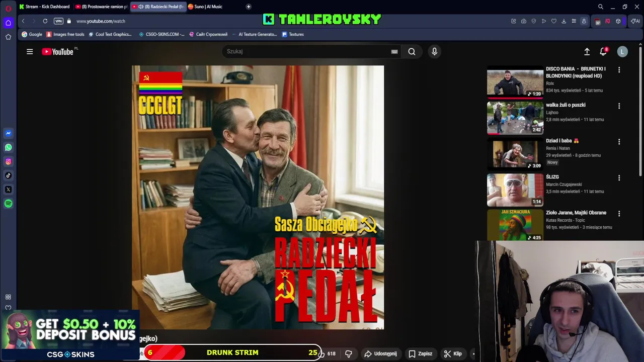
Task: Open Messenger in the Opera sidebar
Action: point(8,133)
